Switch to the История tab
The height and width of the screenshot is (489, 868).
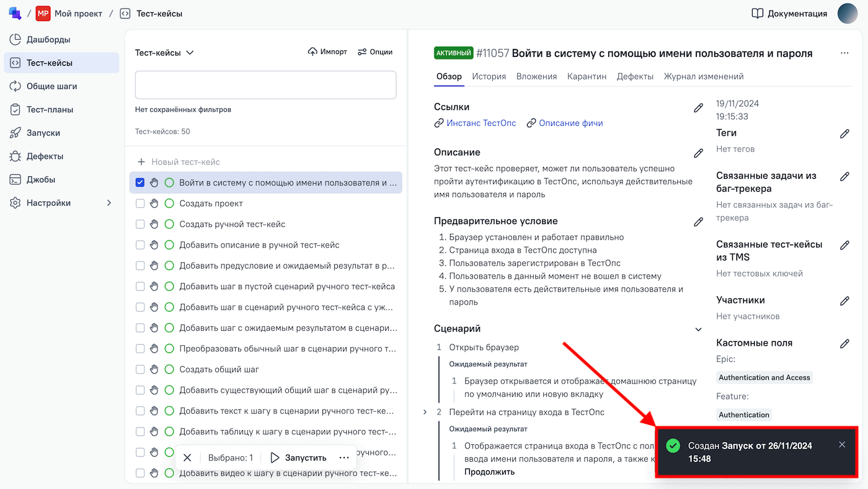pos(489,76)
